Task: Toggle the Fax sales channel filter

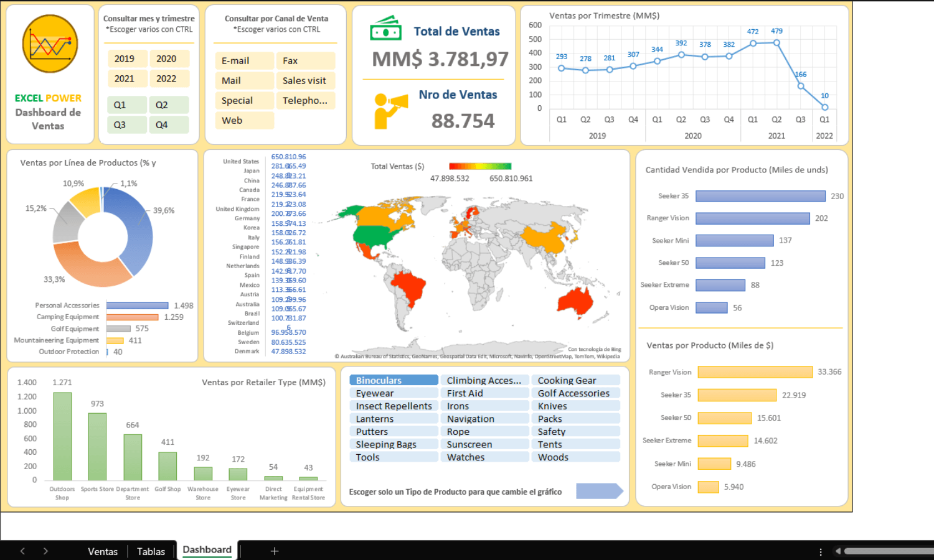Action: [306, 60]
